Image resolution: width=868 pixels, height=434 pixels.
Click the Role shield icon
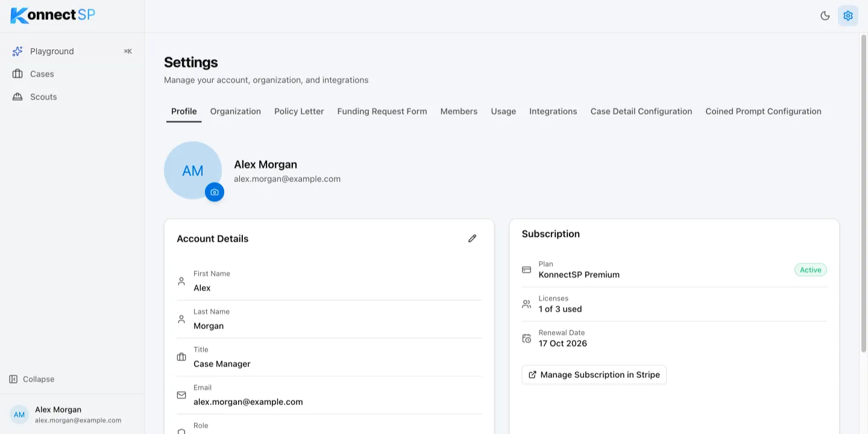pyautogui.click(x=181, y=431)
